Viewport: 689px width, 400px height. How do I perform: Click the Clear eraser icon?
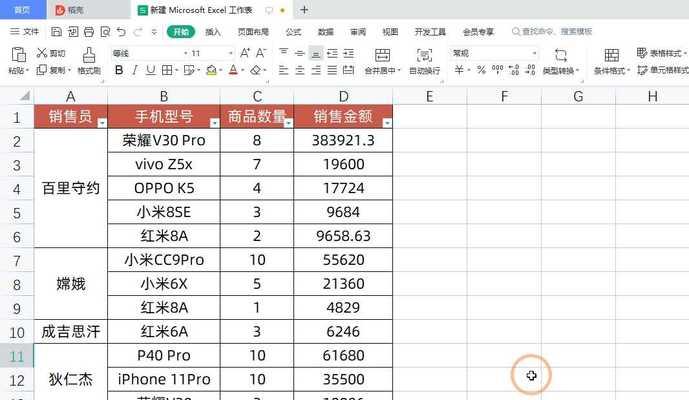255,70
